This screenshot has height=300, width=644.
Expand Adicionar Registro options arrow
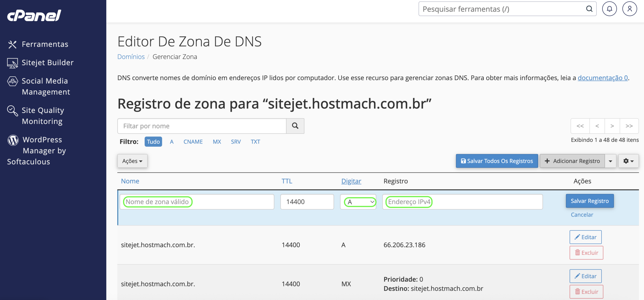611,161
